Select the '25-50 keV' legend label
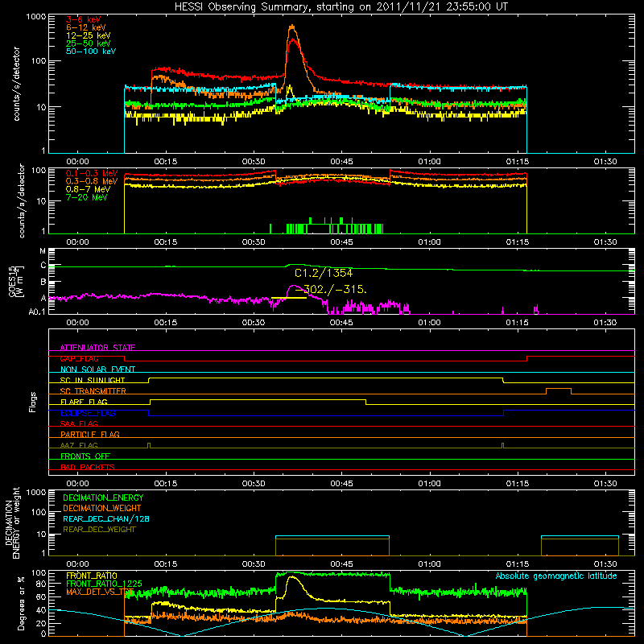The image size is (644, 644). point(89,43)
